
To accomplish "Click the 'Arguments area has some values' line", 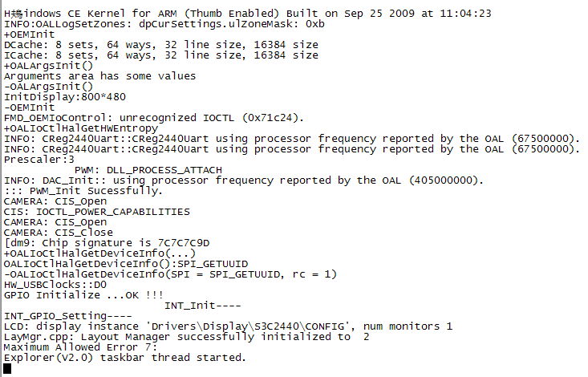I will pos(99,76).
